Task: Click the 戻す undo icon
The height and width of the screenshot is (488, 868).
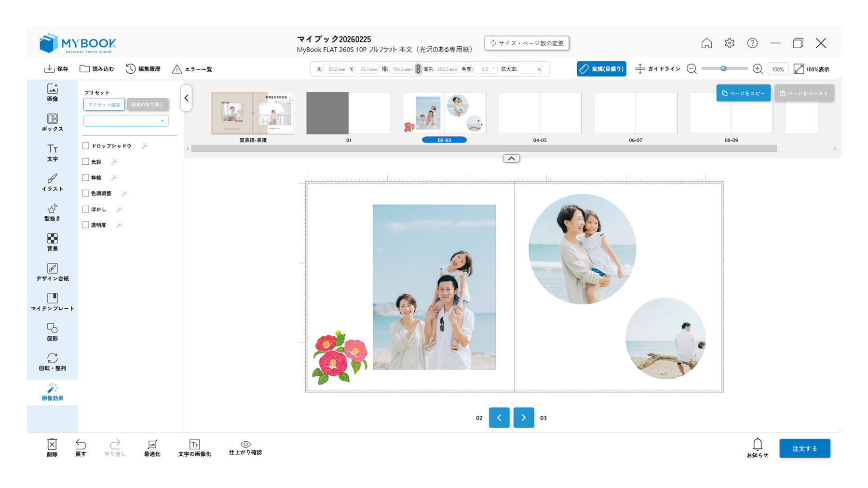Action: tap(81, 444)
